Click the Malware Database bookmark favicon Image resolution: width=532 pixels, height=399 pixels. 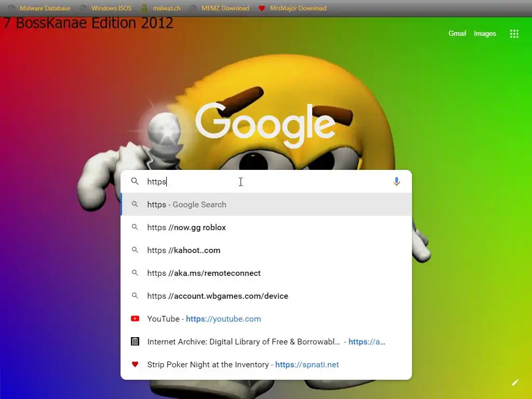[11, 8]
